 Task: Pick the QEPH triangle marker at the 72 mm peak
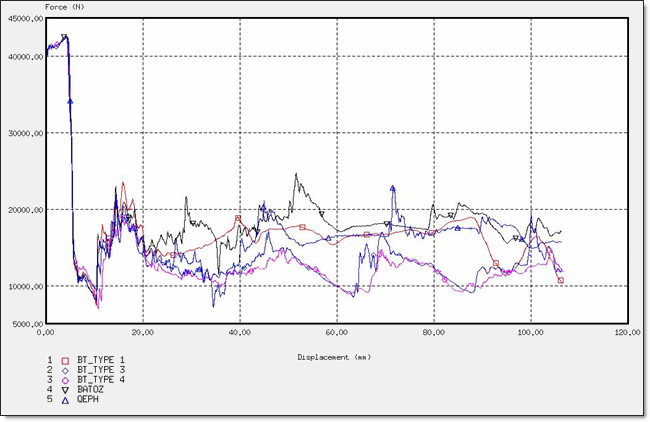click(x=393, y=188)
